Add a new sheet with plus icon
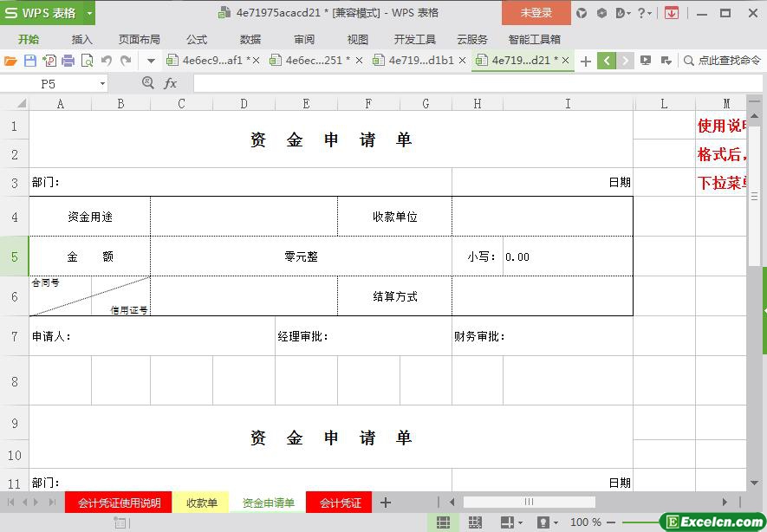Screen dimensions: 767x532 pyautogui.click(x=386, y=503)
